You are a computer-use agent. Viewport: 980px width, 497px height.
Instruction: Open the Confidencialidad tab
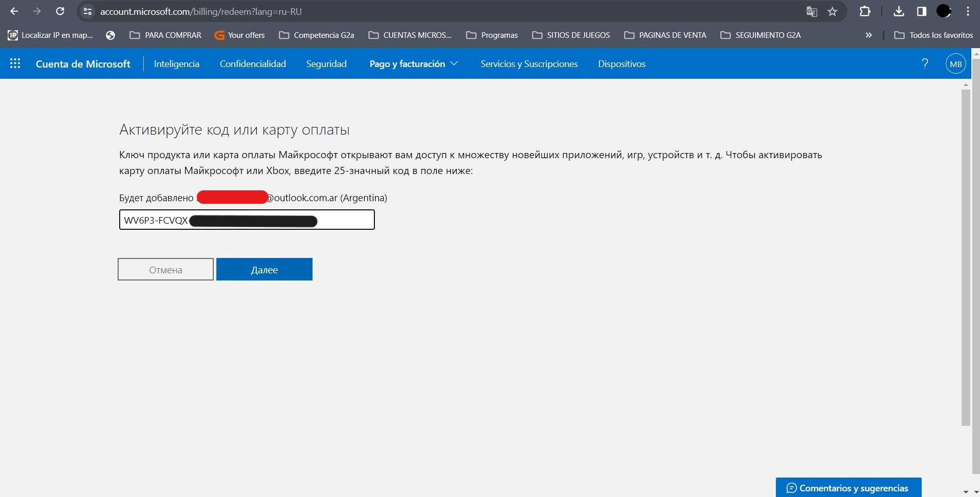(x=253, y=64)
